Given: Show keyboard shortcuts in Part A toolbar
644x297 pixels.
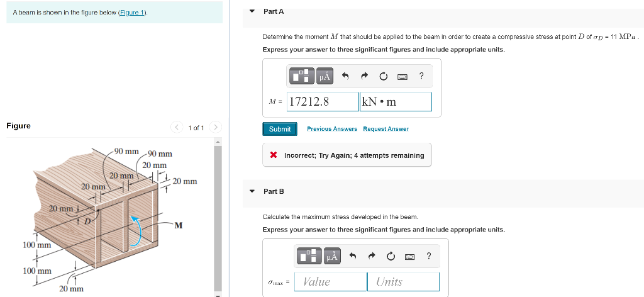Looking at the screenshot, I should (x=402, y=77).
